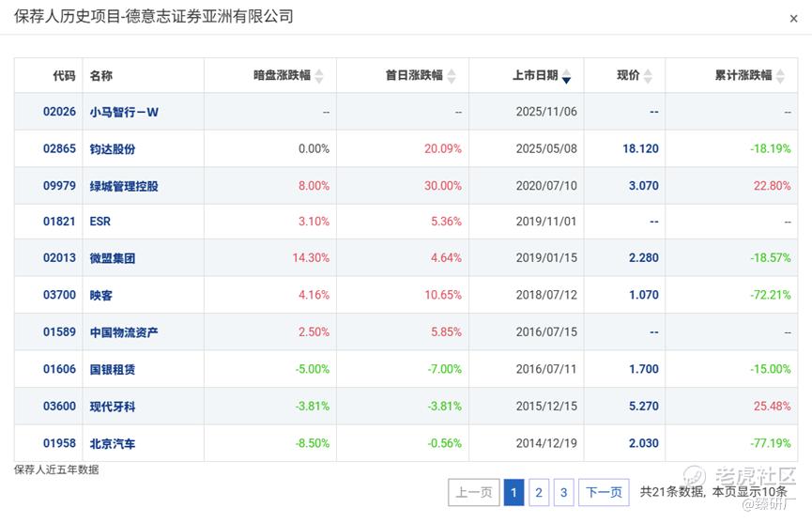Sort by 累计涨跌幅 column arrows
This screenshot has width=812, height=523.
coord(780,76)
